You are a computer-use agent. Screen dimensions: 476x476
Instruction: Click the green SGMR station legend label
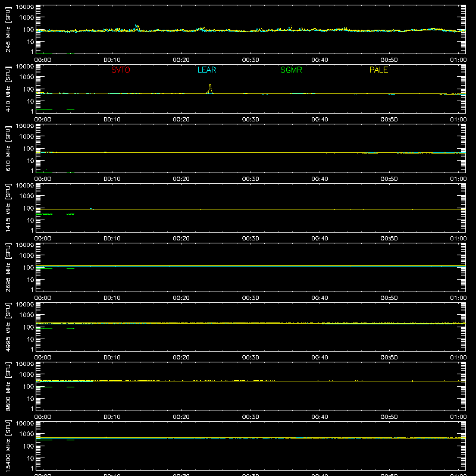tap(291, 70)
